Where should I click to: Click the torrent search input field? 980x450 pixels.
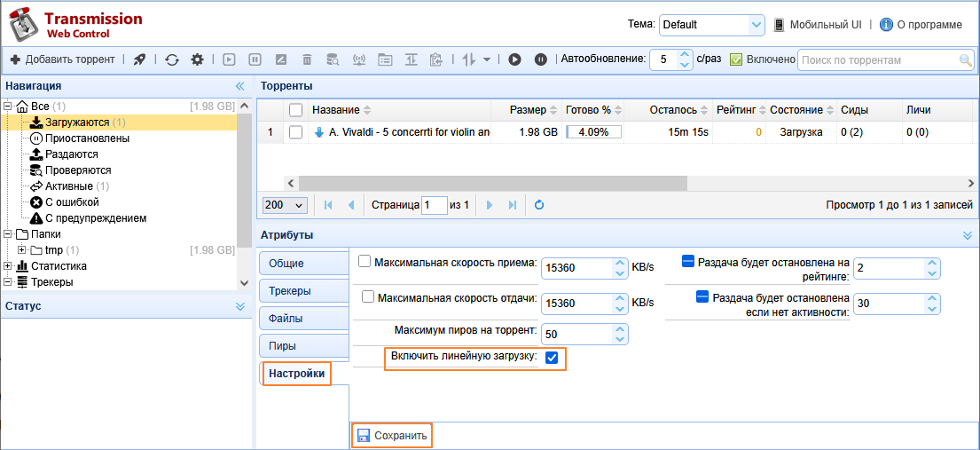click(876, 60)
